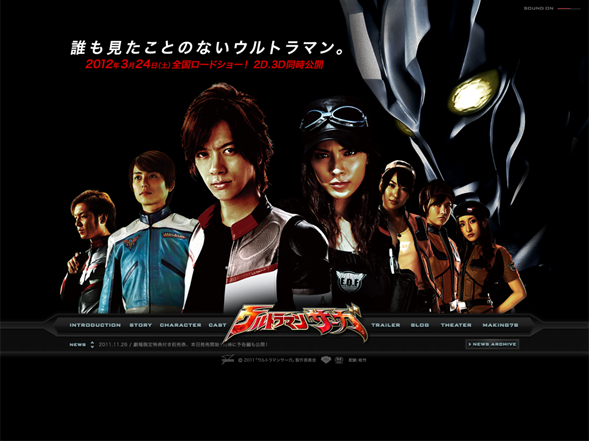Click the NEWS ARCHIVE button
590x442 pixels.
(x=492, y=344)
